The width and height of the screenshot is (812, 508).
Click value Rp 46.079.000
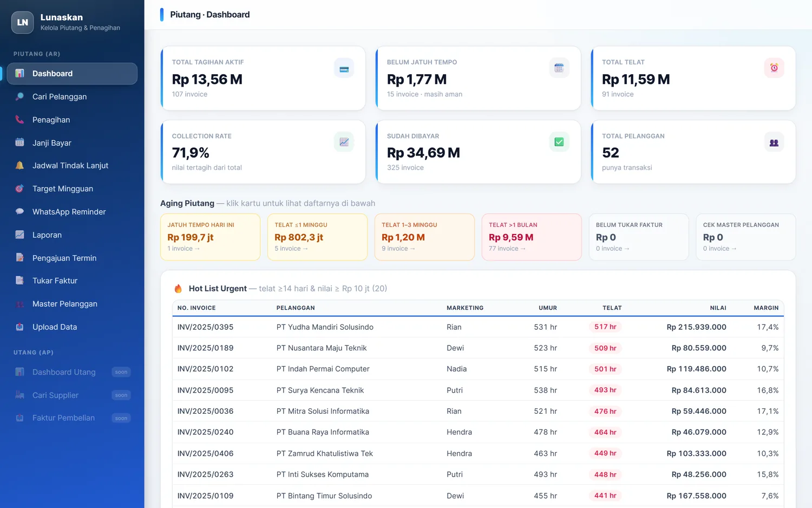tap(699, 432)
